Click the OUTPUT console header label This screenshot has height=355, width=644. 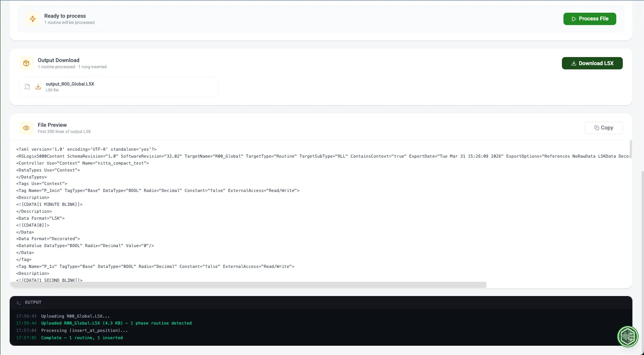tap(33, 303)
